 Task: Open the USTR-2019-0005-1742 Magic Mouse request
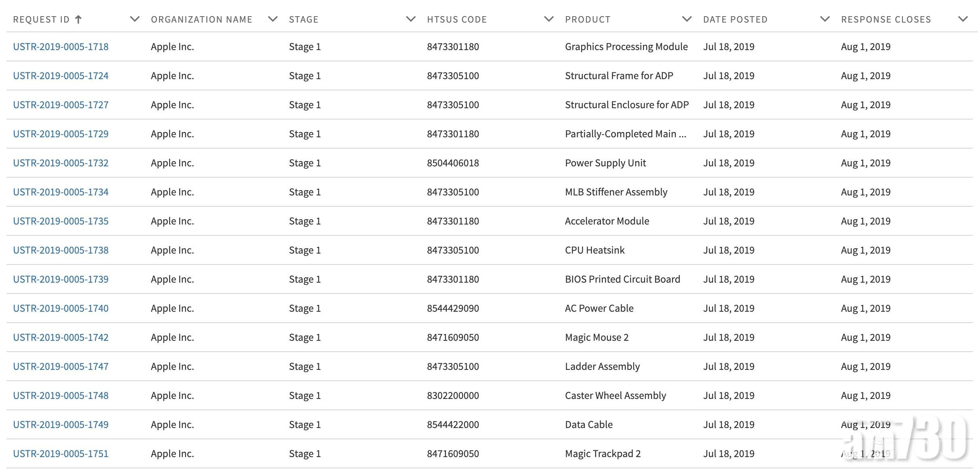tap(61, 338)
